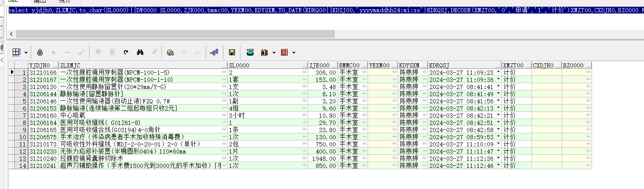Click the KDRQSJ column header
Image resolution: width=644 pixels, height=189 pixels.
tap(464, 65)
